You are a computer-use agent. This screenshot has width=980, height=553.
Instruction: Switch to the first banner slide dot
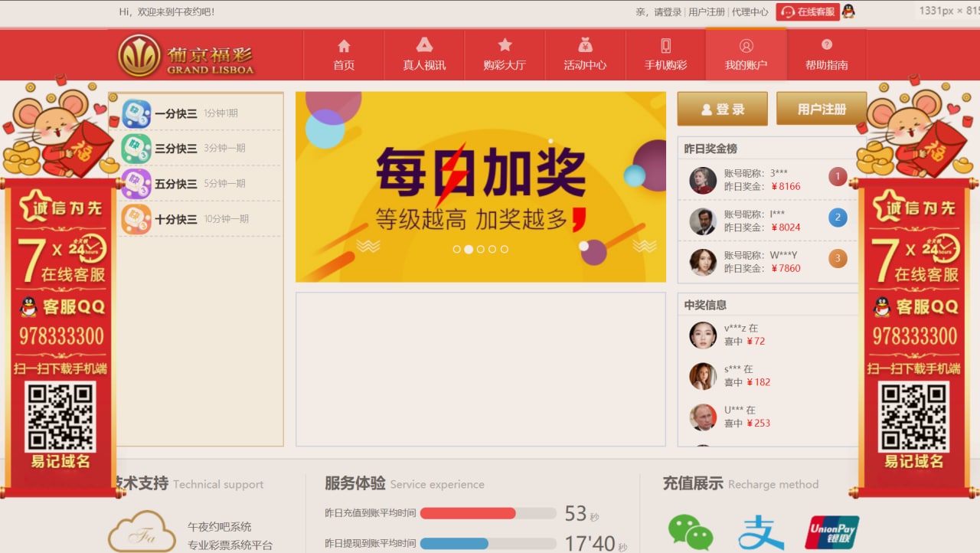[x=457, y=249]
